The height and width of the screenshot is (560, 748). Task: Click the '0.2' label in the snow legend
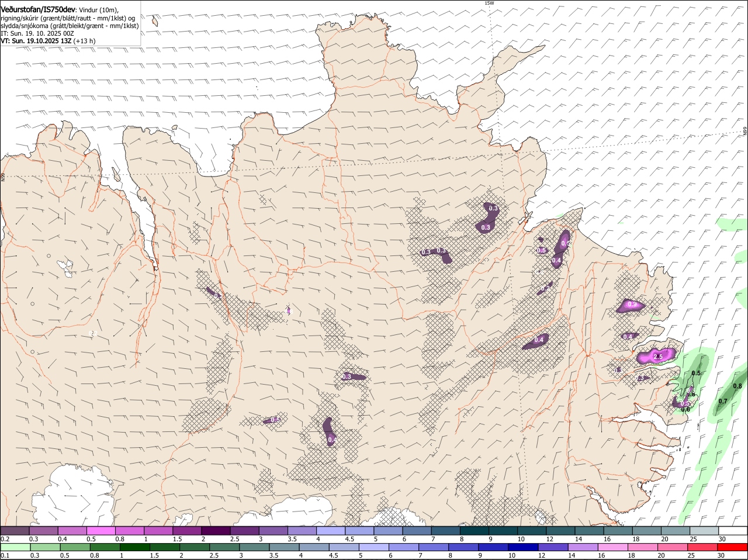(x=5, y=539)
